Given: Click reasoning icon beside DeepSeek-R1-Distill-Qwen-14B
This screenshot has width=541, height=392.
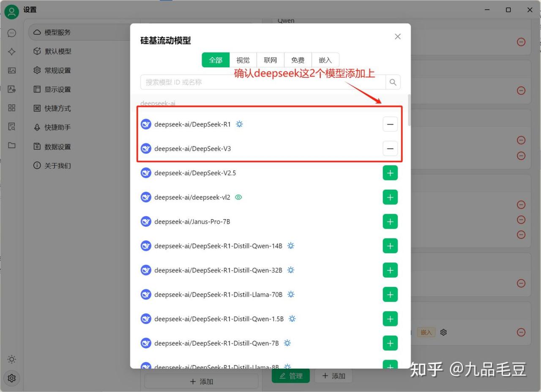Looking at the screenshot, I should tap(291, 246).
